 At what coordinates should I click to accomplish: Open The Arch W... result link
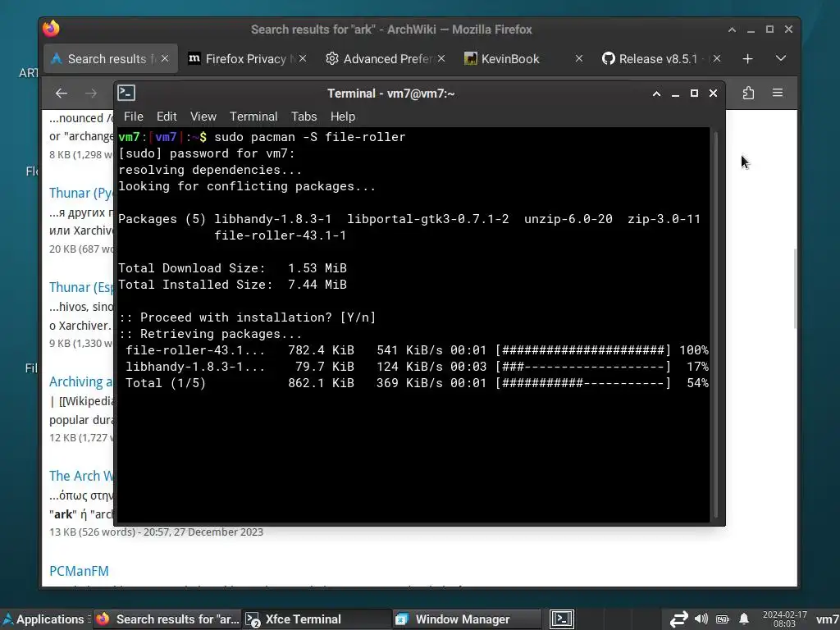pyautogui.click(x=81, y=476)
